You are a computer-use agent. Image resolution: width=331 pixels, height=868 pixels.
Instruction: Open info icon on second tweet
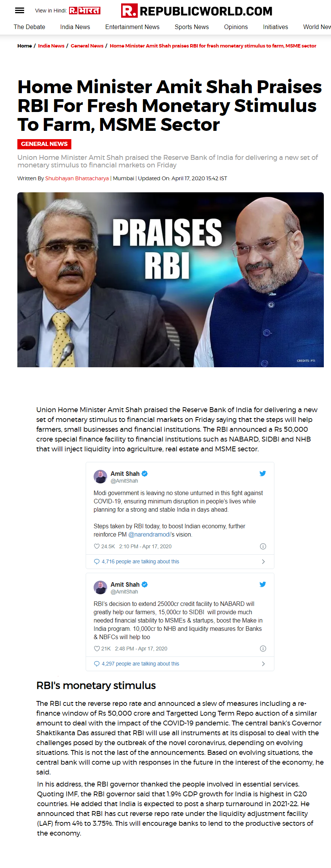[x=263, y=649]
